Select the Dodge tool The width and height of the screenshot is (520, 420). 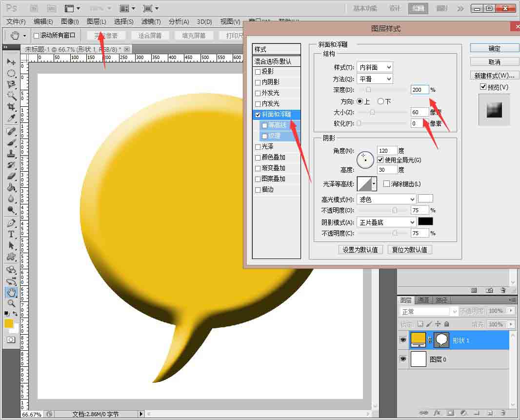coord(11,210)
